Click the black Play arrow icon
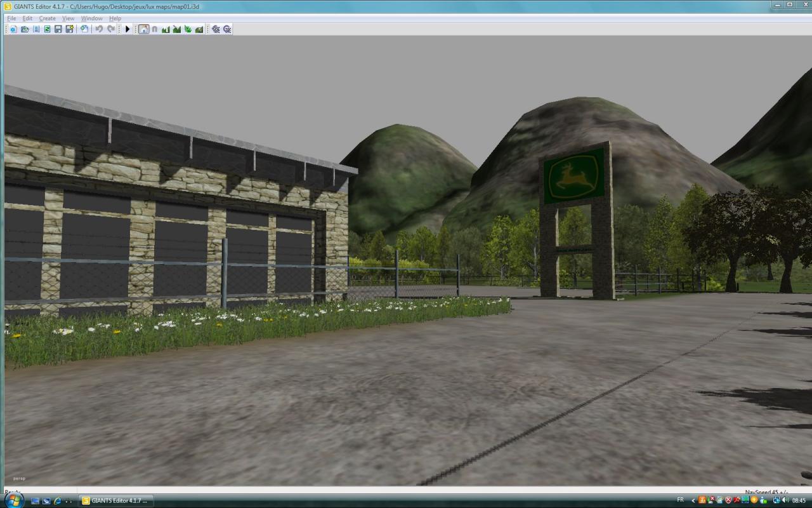The width and height of the screenshot is (812, 508). (x=128, y=29)
